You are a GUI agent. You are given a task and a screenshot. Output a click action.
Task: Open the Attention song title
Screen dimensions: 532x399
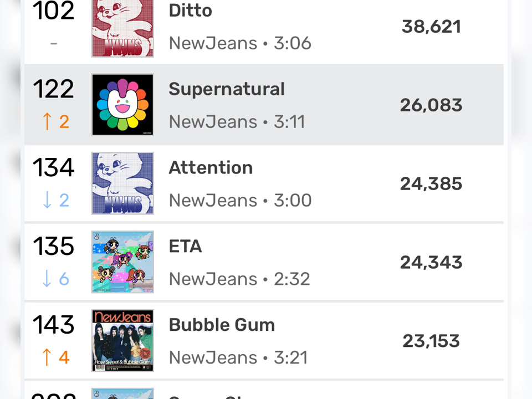click(211, 167)
